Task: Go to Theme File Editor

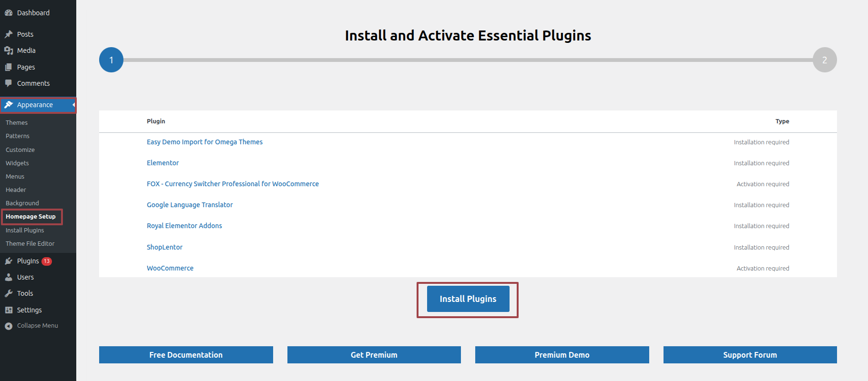Action: pyautogui.click(x=30, y=244)
